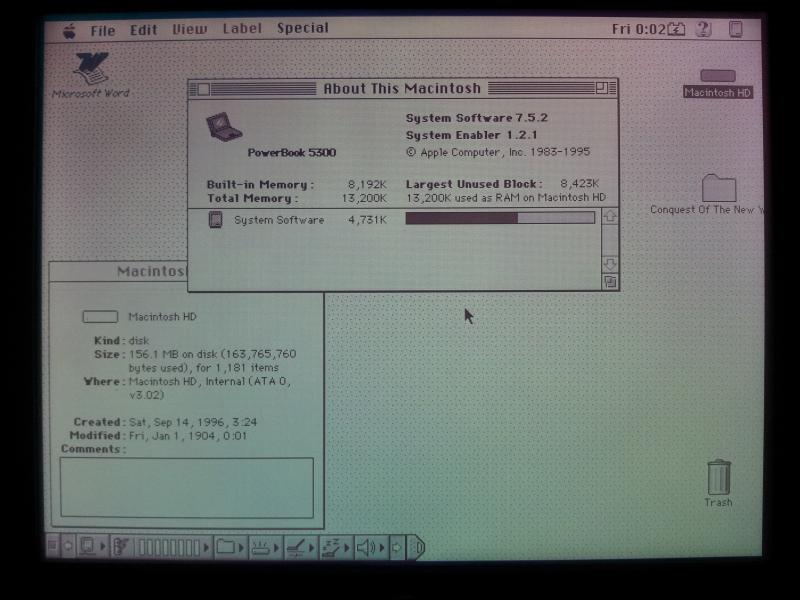Click the popup arrow beside File Sharing folder

point(241,548)
